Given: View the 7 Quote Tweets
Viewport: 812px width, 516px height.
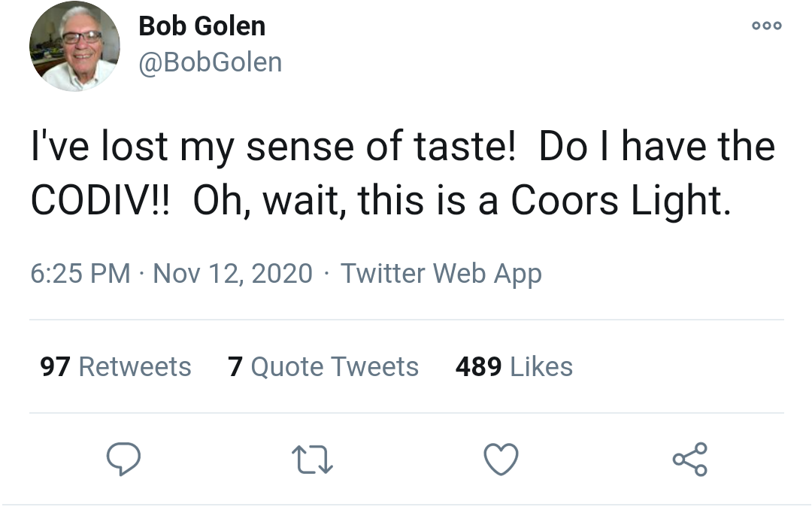Looking at the screenshot, I should [x=323, y=366].
